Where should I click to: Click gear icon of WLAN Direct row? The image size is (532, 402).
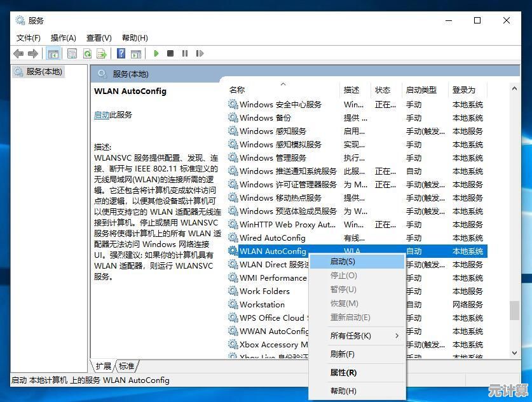[x=233, y=264]
